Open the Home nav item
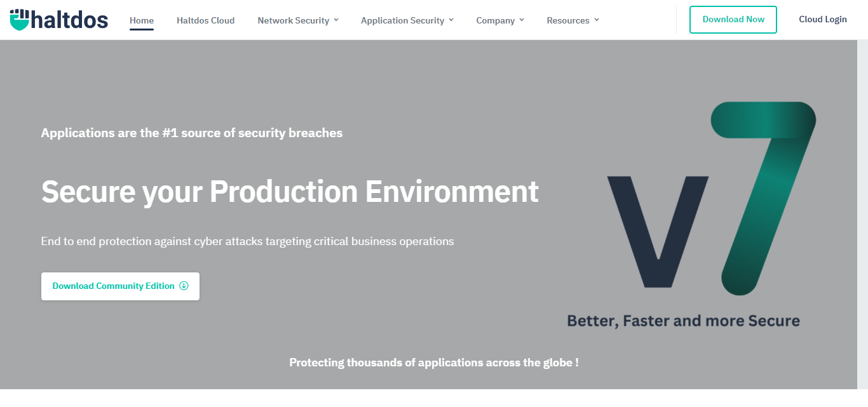 tap(142, 20)
